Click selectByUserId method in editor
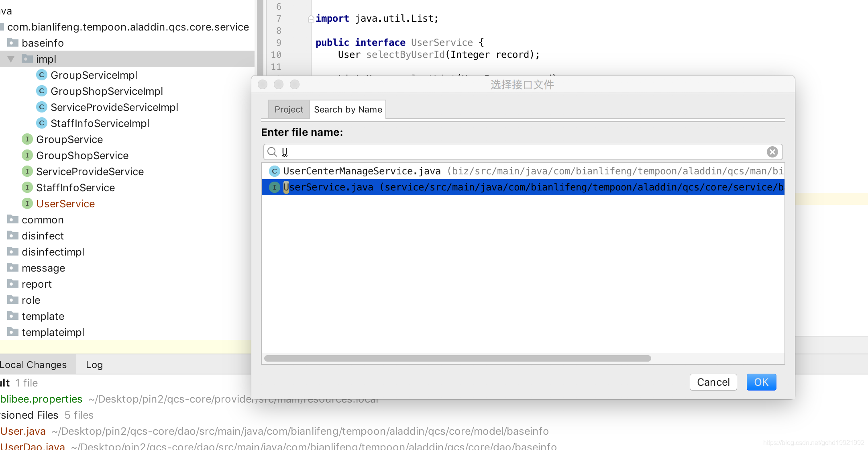The height and width of the screenshot is (450, 868). point(405,55)
